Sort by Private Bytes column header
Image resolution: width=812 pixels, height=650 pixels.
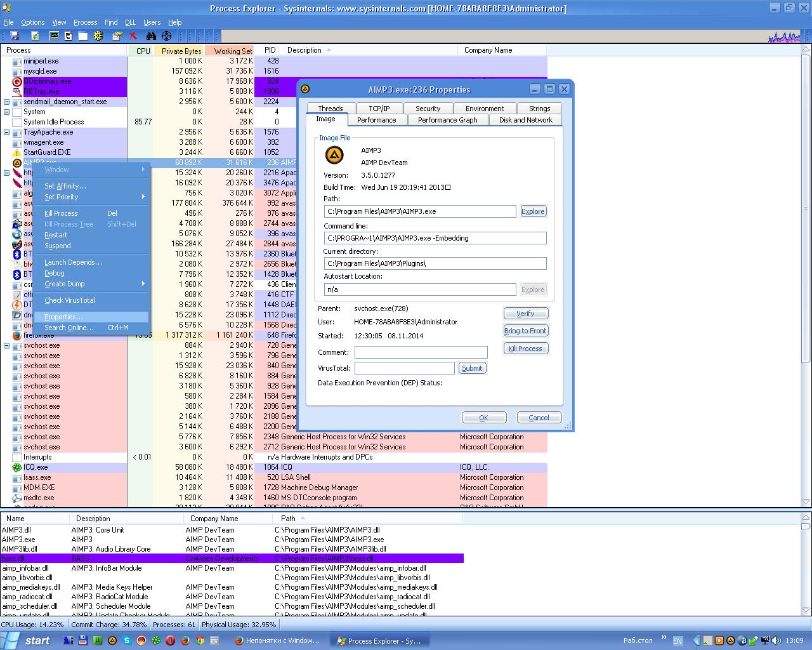[178, 50]
